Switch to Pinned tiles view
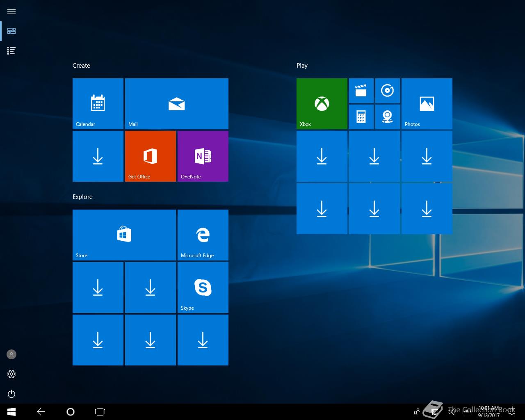Image resolution: width=525 pixels, height=420 pixels. click(11, 31)
